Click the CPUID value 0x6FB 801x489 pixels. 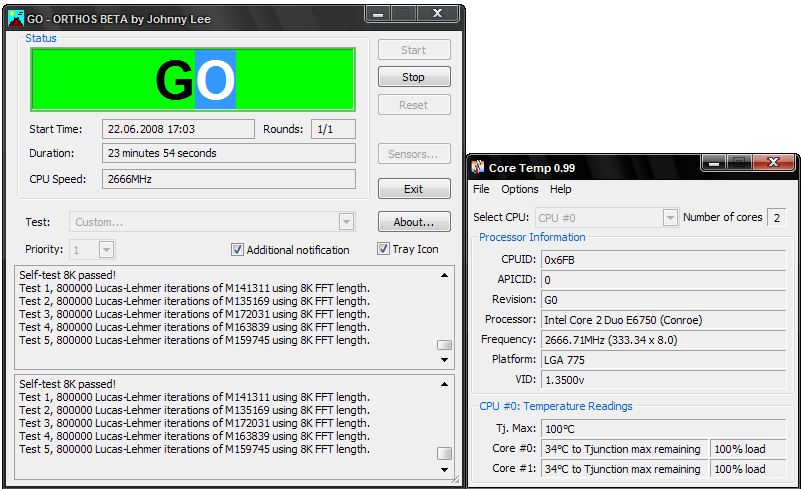tap(664, 260)
